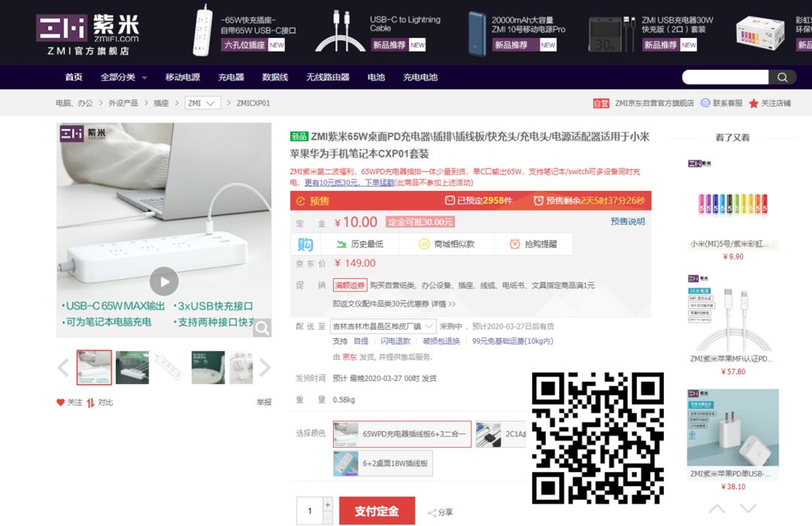Open 联系客服 customer service chat icon
Screen dimensions: 812x526
[704, 104]
